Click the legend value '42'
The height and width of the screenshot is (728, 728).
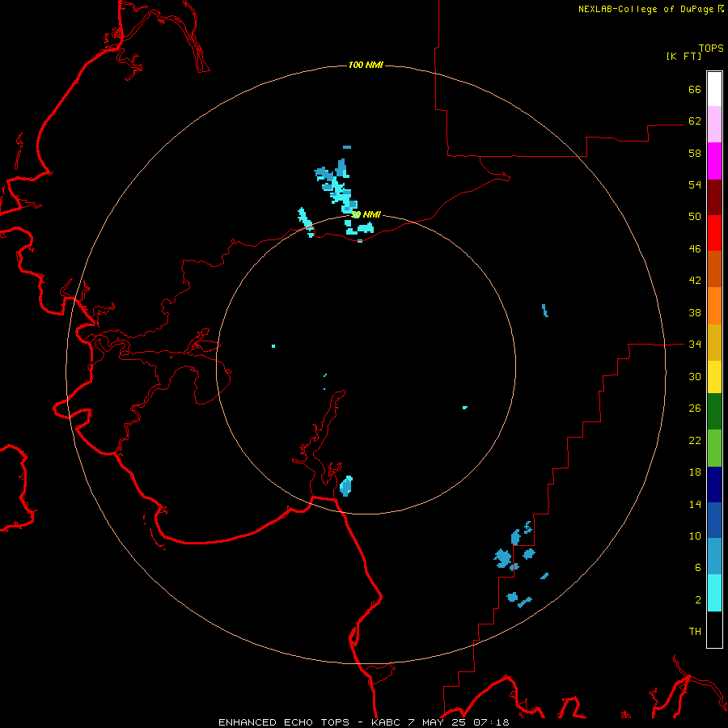tap(695, 281)
